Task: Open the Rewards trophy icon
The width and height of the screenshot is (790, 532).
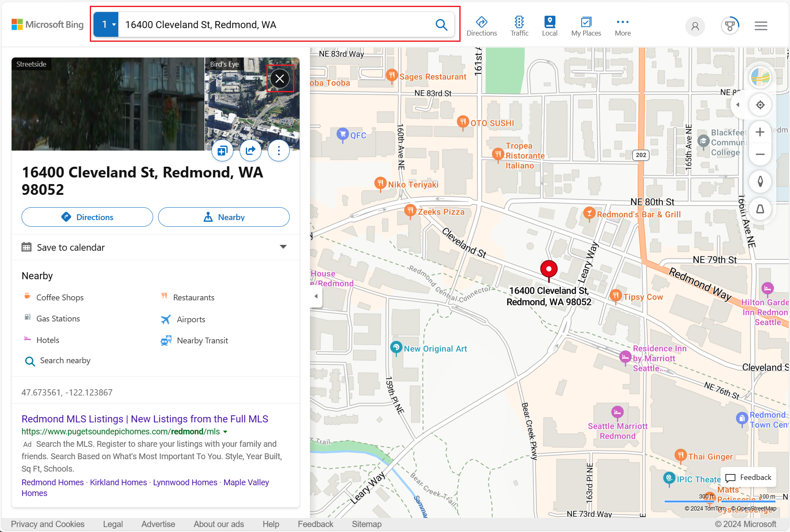Action: point(730,26)
